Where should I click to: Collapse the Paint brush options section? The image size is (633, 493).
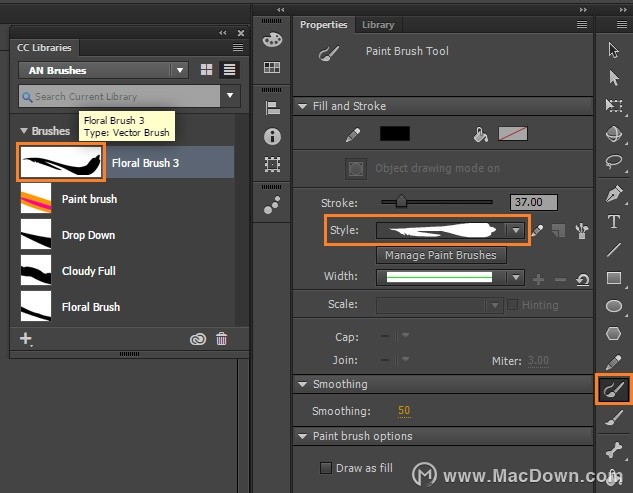(x=302, y=436)
